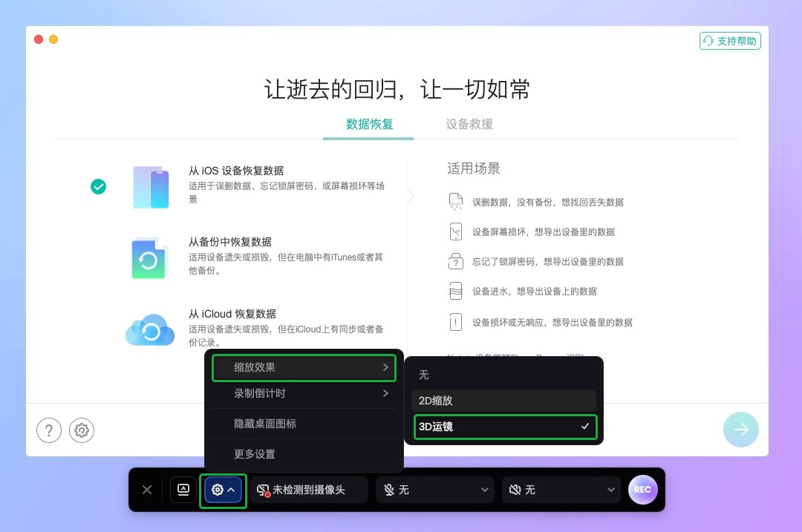The width and height of the screenshot is (802, 532).
Task: Open the 录制倒计时 submenu
Action: [x=304, y=393]
